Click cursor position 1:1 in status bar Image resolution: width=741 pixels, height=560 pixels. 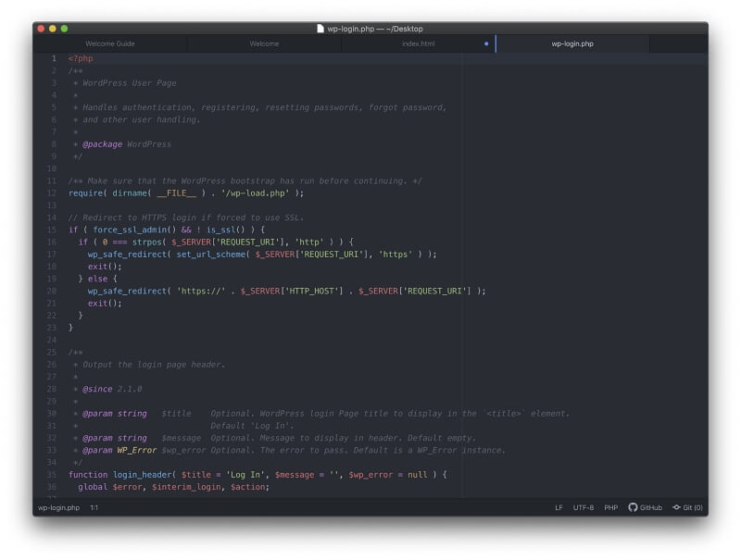[94, 507]
